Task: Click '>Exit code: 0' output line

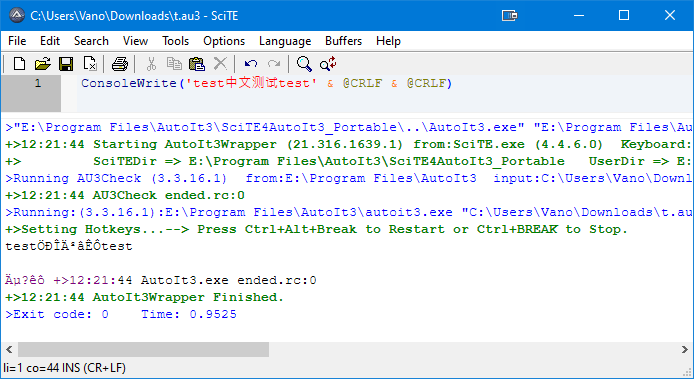Action: point(121,314)
